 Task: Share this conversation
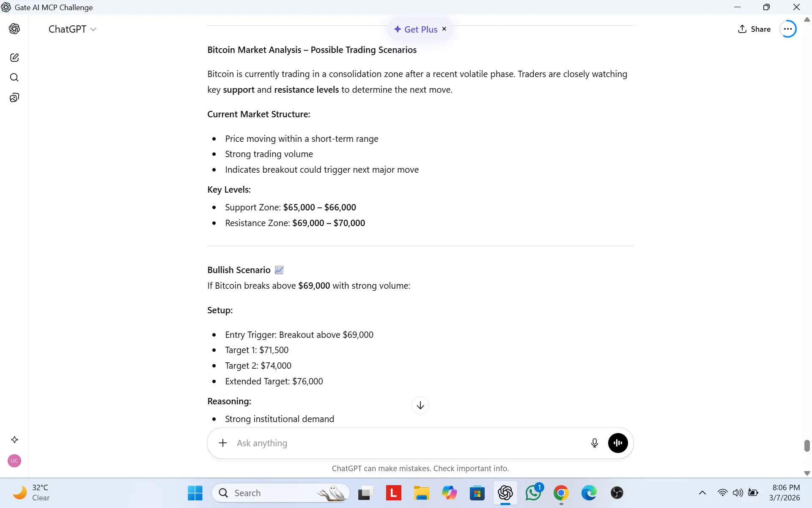[x=754, y=29]
